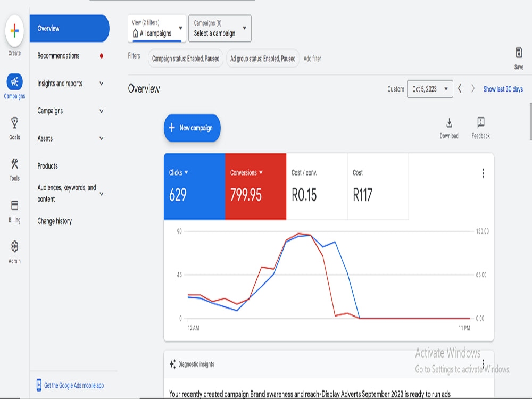Open the Oct 5, 2023 date dropdown
This screenshot has height=399, width=532.
pyautogui.click(x=430, y=89)
